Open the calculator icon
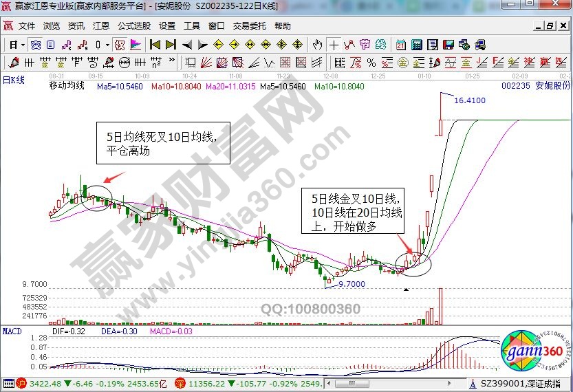Viewport: 573px width, 392px height. coord(417,45)
